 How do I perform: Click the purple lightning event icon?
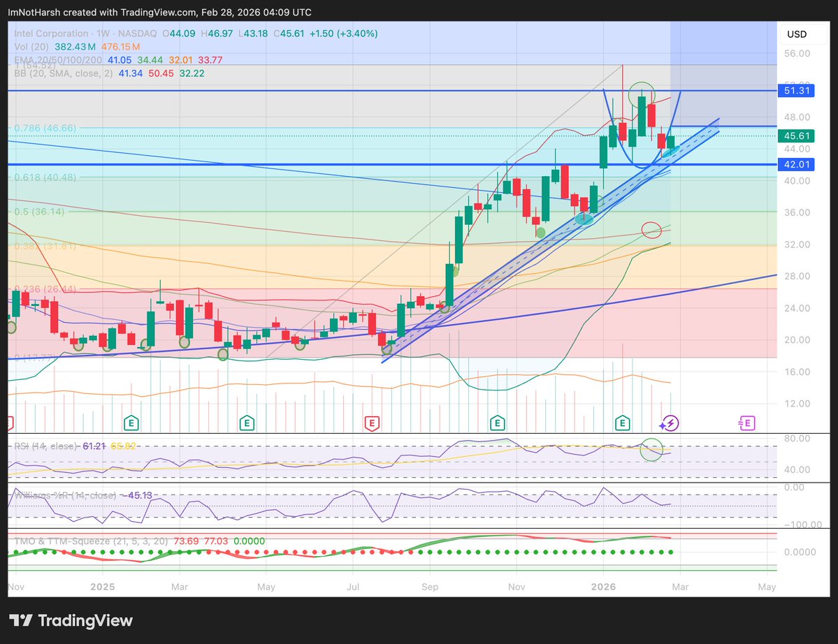(670, 423)
